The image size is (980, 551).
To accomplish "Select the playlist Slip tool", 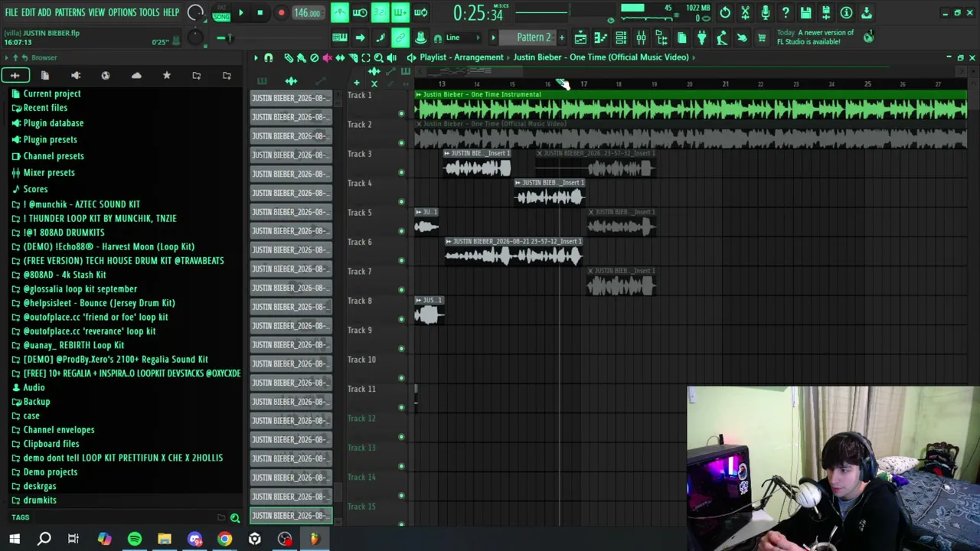I will point(340,58).
